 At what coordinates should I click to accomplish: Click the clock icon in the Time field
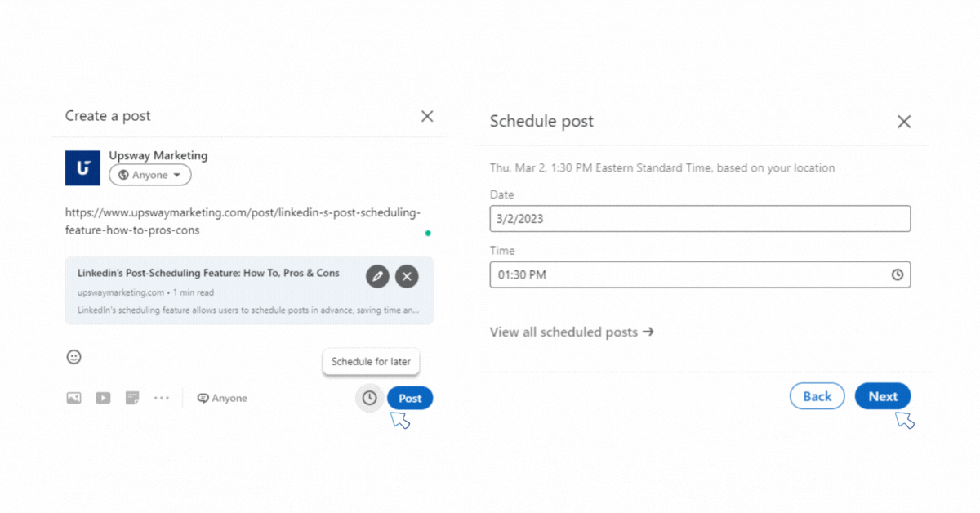tap(898, 274)
